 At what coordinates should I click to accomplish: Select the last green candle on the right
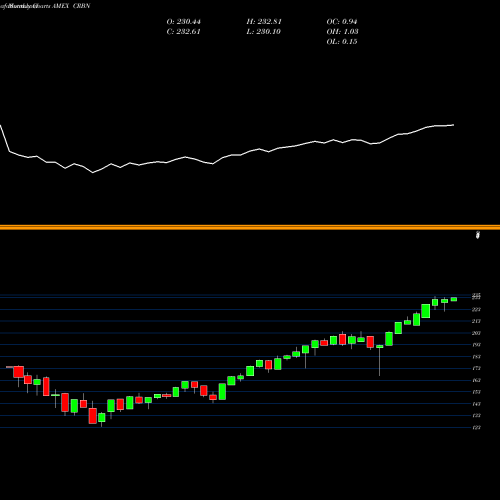(454, 299)
